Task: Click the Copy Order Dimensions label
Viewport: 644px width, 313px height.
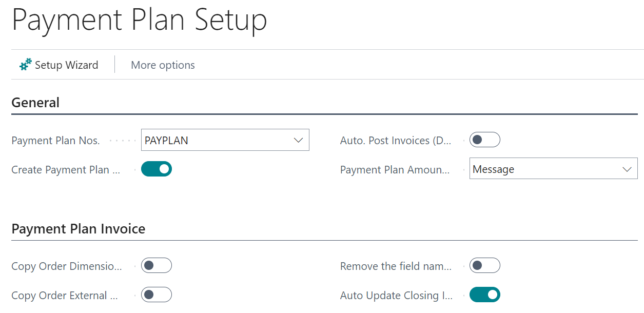Action: coord(66,266)
